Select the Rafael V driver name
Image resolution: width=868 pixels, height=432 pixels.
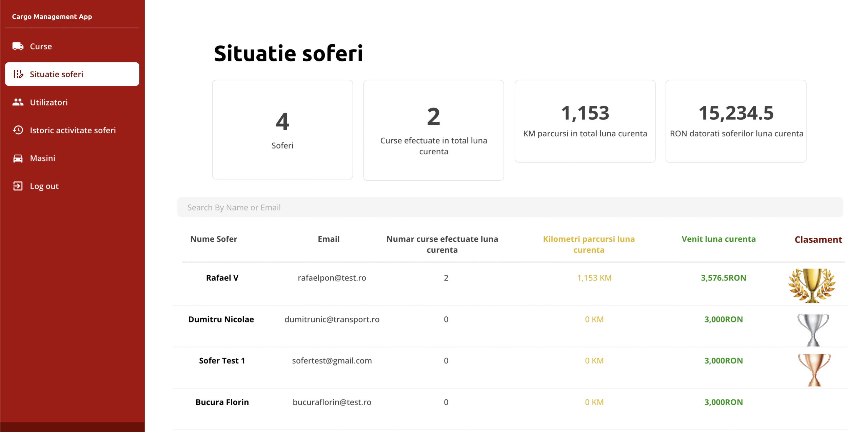tap(222, 278)
